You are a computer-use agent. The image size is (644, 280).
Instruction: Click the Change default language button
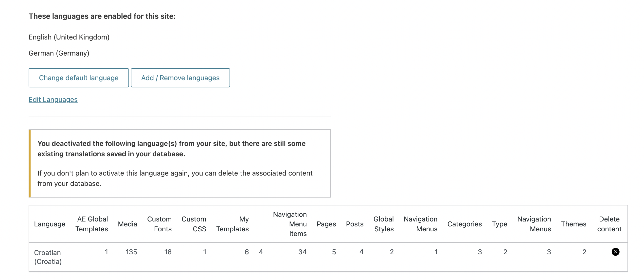click(79, 78)
